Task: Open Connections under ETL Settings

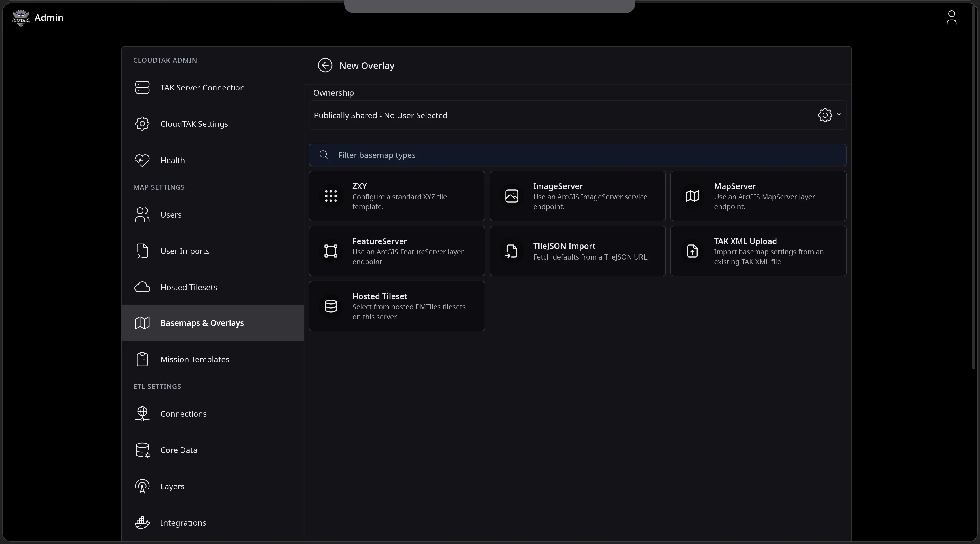Action: tap(213, 414)
